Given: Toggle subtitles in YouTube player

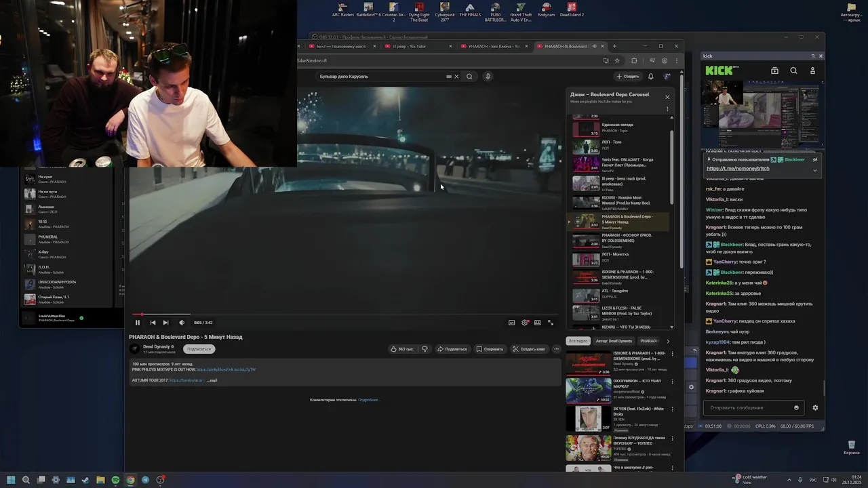Looking at the screenshot, I should [511, 323].
